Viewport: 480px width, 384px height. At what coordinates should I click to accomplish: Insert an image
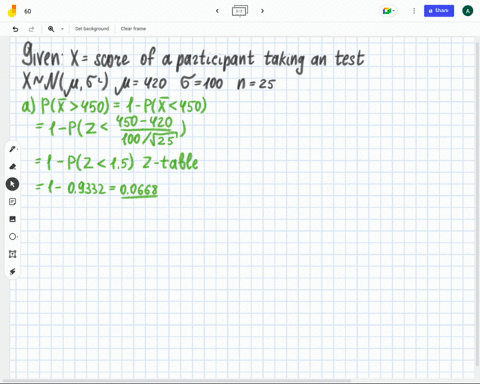[x=13, y=219]
